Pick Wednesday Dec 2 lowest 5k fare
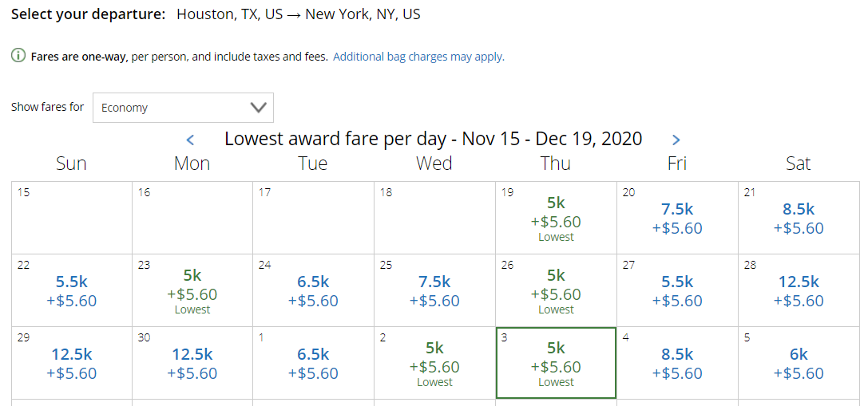The height and width of the screenshot is (406, 868). pos(434,363)
